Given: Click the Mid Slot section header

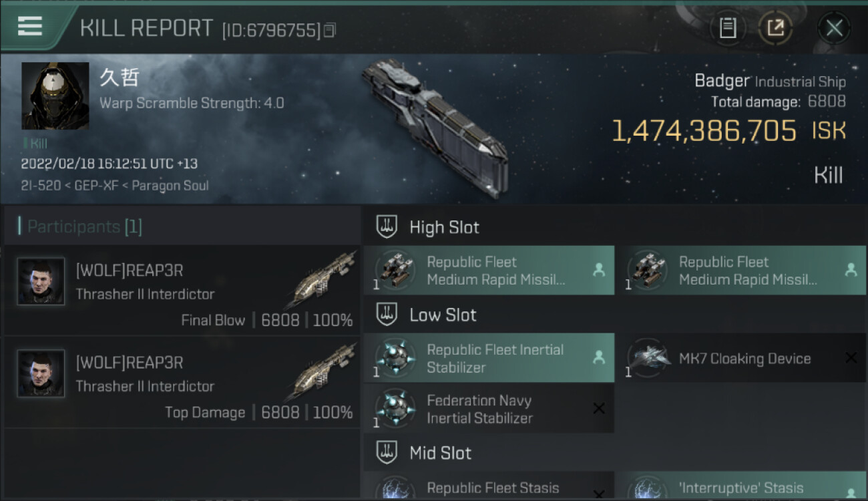Looking at the screenshot, I should pyautogui.click(x=440, y=453).
